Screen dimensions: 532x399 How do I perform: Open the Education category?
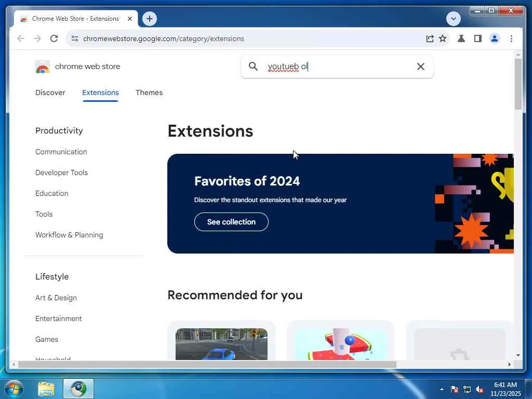[x=52, y=193]
